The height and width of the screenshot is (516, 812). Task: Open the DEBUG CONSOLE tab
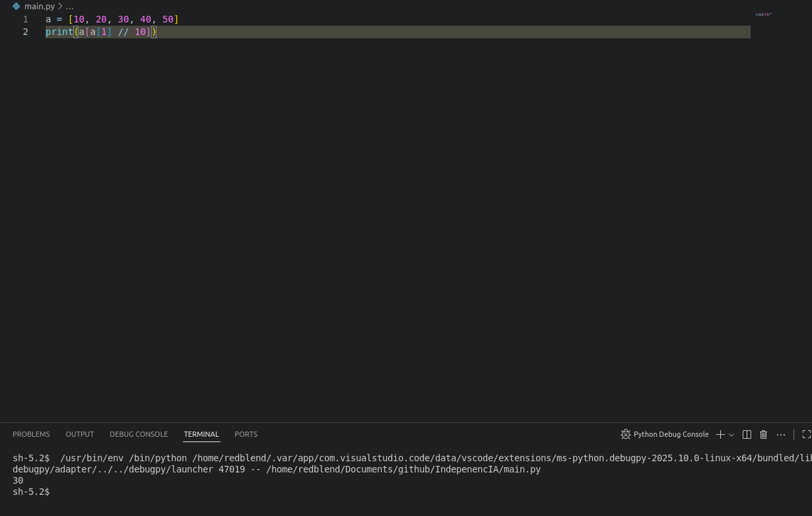(x=139, y=434)
